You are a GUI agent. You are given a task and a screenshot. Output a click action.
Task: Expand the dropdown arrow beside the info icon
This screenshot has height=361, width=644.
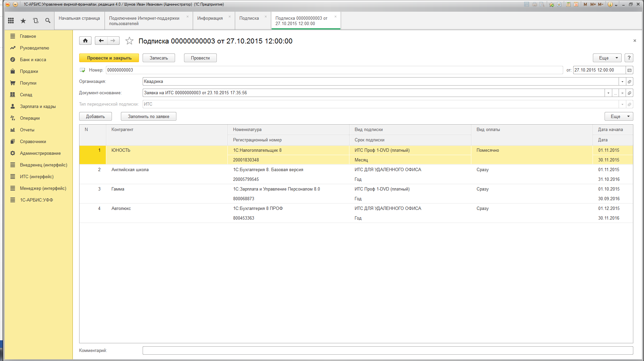[x=616, y=5]
